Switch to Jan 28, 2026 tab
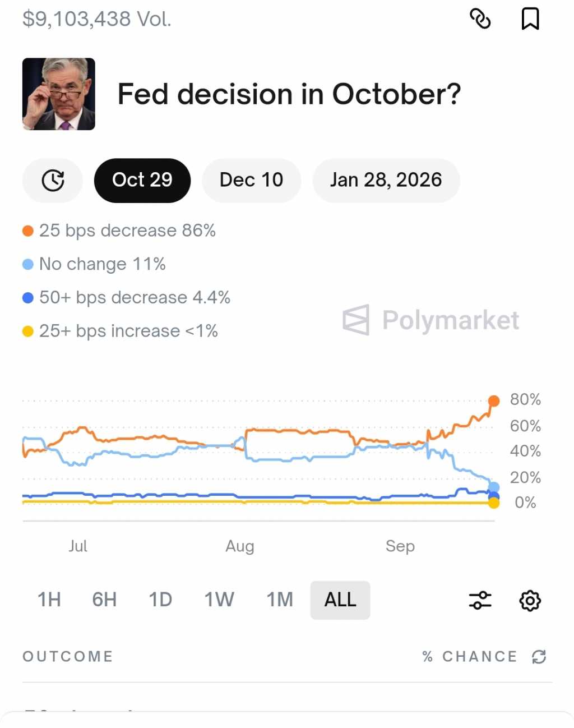Image resolution: width=574 pixels, height=728 pixels. pyautogui.click(x=386, y=181)
